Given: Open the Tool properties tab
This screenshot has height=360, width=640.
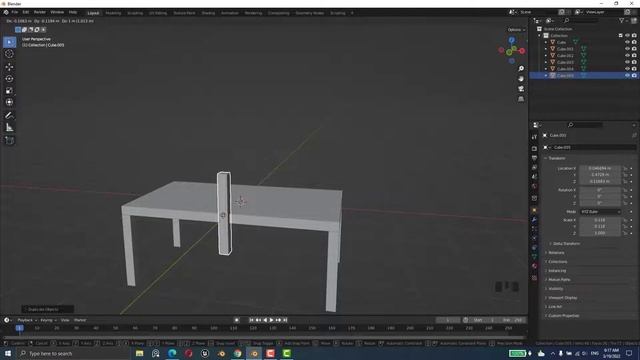Looking at the screenshot, I should [x=534, y=137].
